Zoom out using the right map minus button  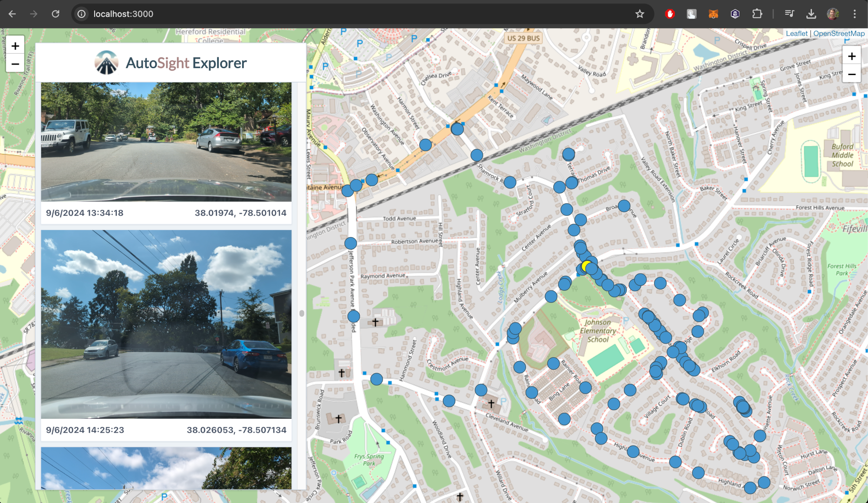(x=852, y=74)
